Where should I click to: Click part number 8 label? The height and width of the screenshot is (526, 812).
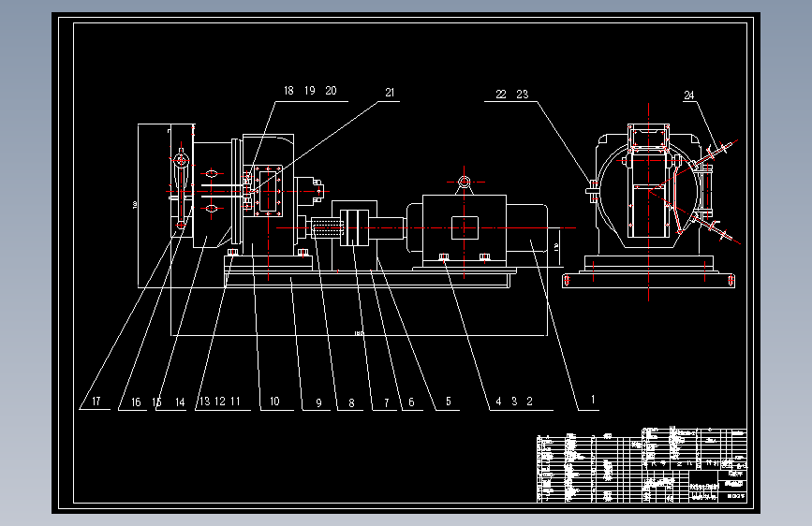coord(351,402)
